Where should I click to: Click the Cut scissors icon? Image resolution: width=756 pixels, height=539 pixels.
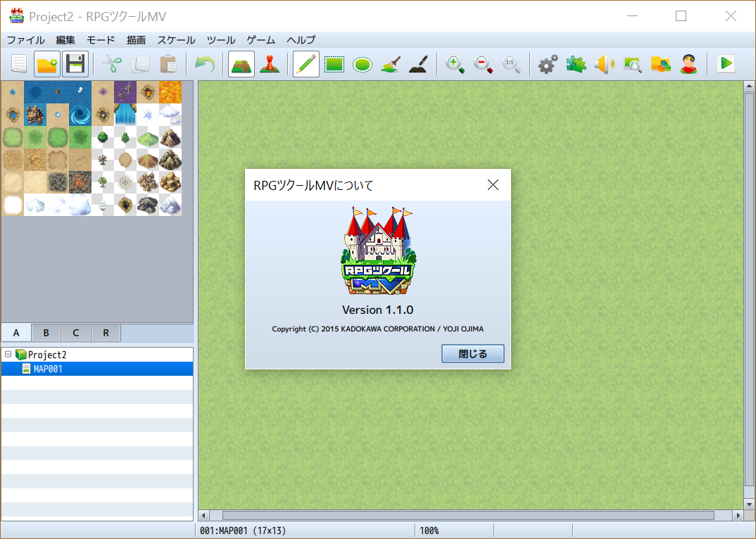112,64
